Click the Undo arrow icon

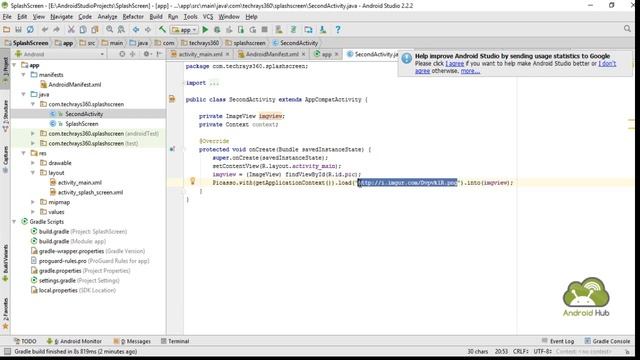click(x=45, y=29)
